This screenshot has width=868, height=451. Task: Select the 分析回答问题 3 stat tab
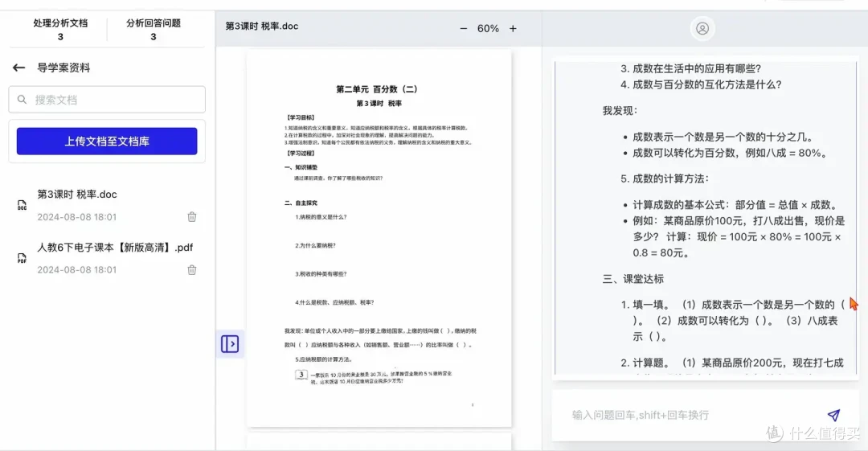[154, 30]
